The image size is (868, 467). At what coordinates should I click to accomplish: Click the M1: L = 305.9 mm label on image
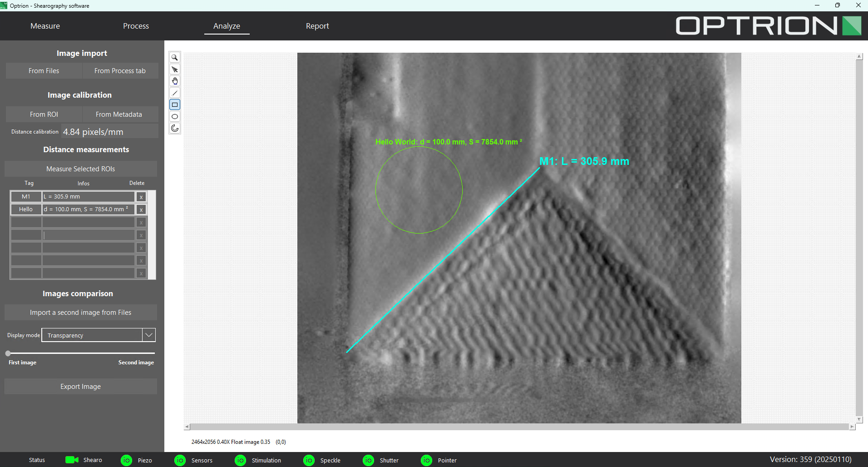pyautogui.click(x=584, y=161)
